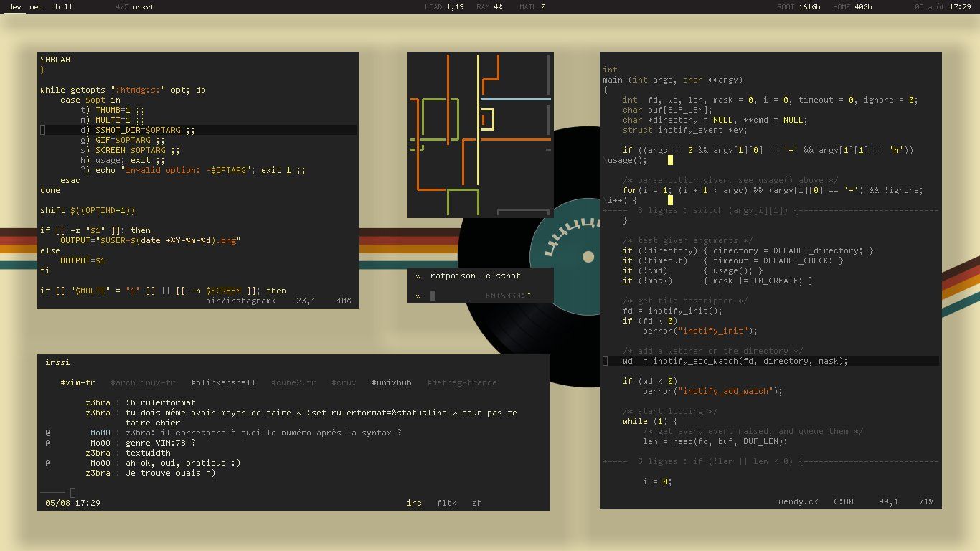Activate the "dev" workspace tag
Image resolution: width=980 pixels, height=551 pixels.
tap(14, 7)
